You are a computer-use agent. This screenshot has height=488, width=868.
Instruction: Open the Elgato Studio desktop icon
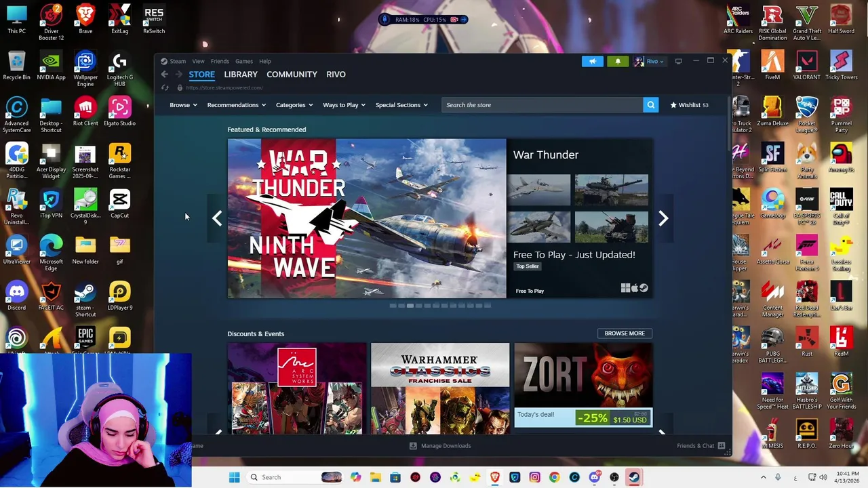pyautogui.click(x=119, y=113)
